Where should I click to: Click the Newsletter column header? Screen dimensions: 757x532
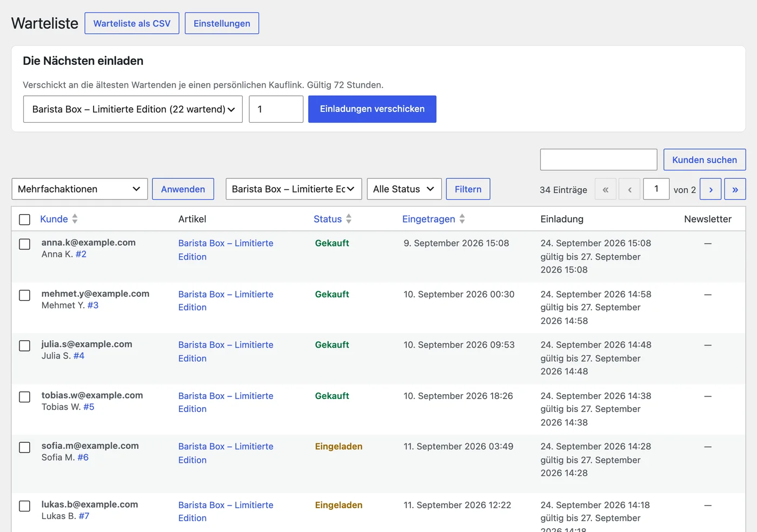[x=708, y=219]
